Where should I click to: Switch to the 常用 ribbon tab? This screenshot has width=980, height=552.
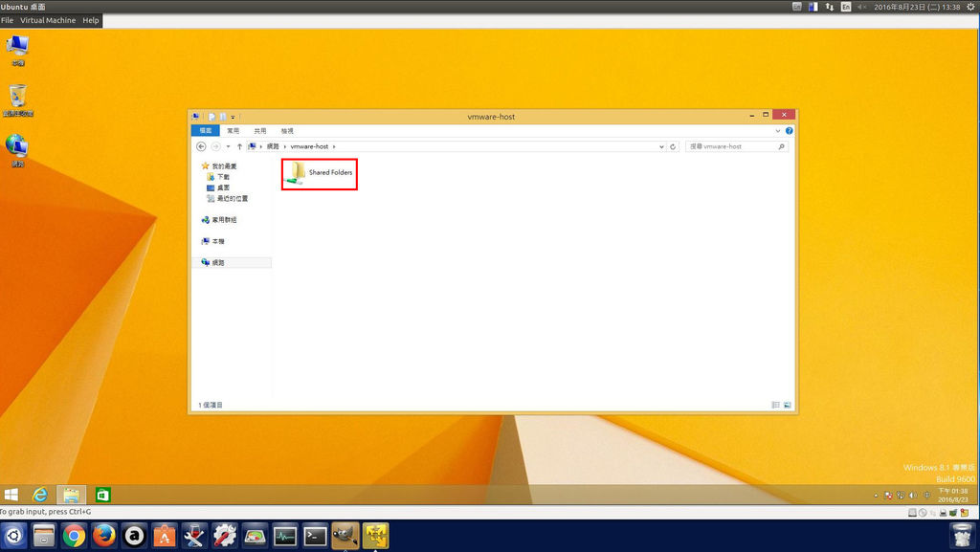pyautogui.click(x=234, y=131)
